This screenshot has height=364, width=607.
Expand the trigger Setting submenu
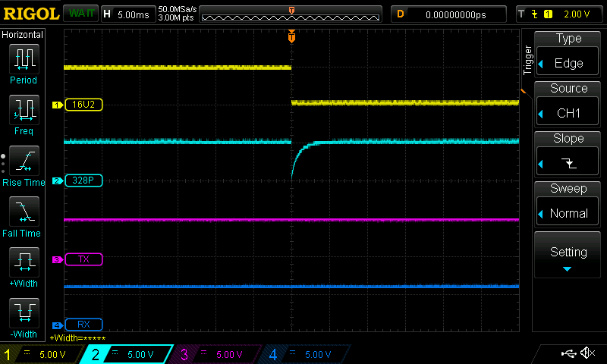[x=567, y=255]
